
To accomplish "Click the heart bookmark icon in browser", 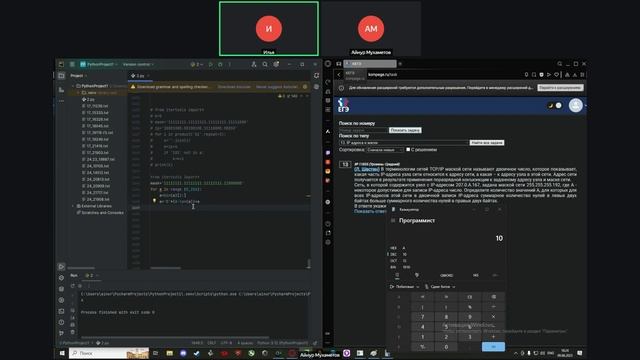I will 556,75.
